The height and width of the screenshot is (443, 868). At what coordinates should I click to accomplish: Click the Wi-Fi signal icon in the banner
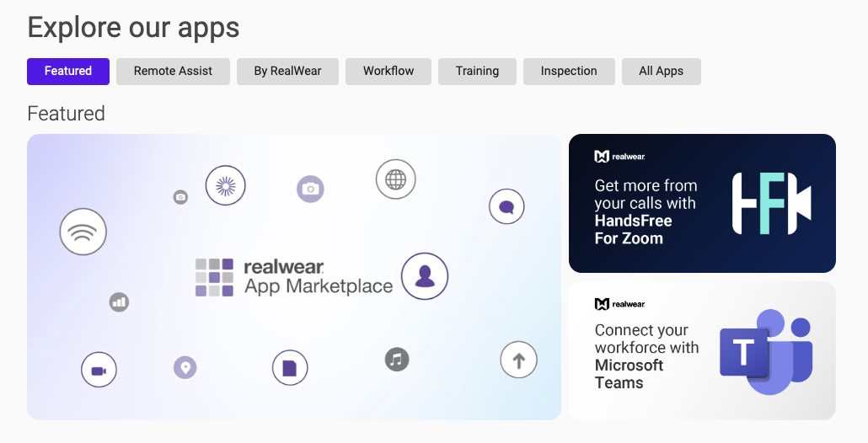click(x=83, y=232)
